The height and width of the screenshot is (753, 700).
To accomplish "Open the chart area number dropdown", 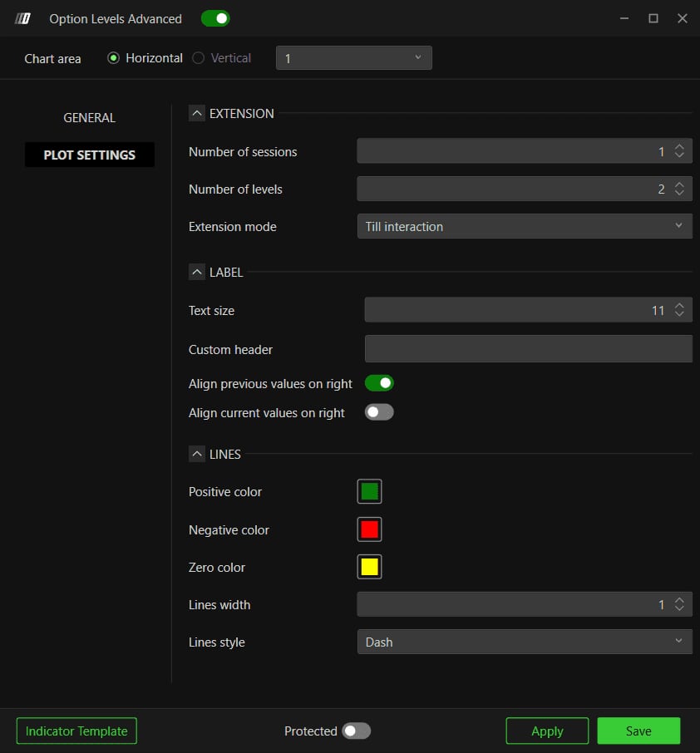I will coord(353,58).
